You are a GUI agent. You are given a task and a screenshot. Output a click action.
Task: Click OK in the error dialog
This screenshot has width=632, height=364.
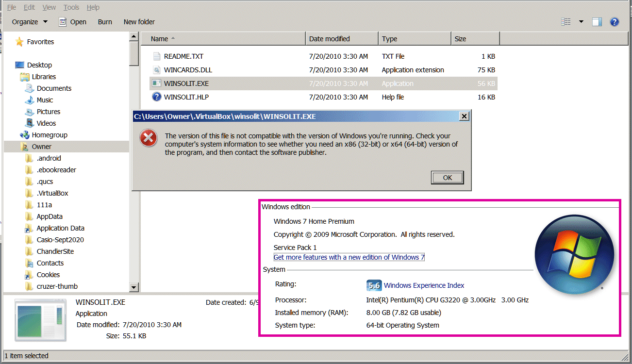pyautogui.click(x=448, y=178)
